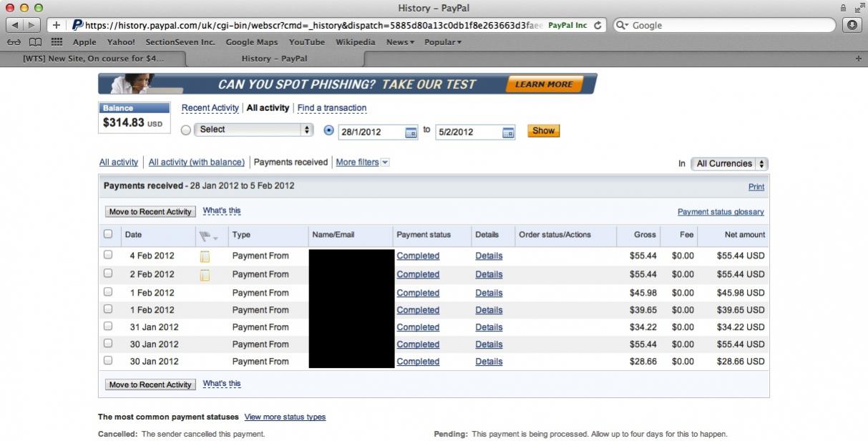Open the Wikipedia bookmark
Image resolution: width=868 pixels, height=441 pixels.
(x=356, y=42)
